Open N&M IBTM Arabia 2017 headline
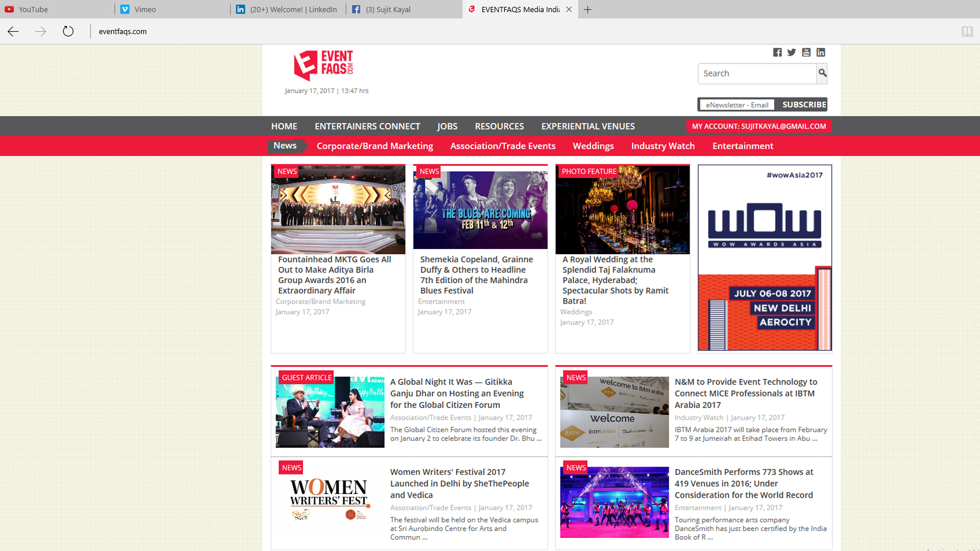This screenshot has height=551, width=980. (746, 393)
